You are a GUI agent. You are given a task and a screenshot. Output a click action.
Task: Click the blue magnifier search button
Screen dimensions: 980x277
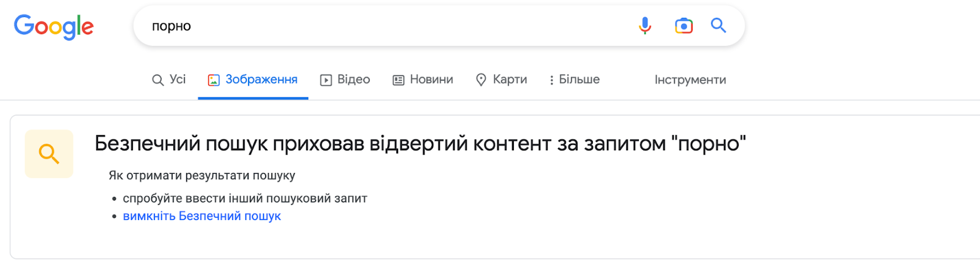[718, 26]
